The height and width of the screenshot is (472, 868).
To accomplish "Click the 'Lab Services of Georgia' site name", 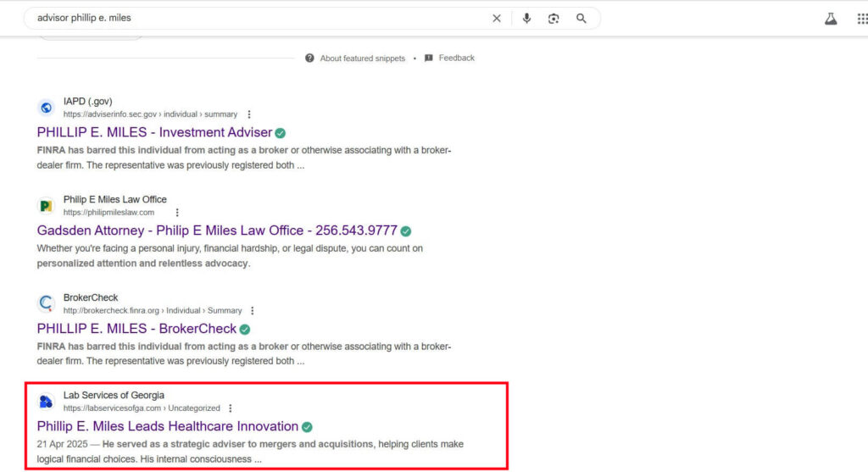I will [114, 395].
